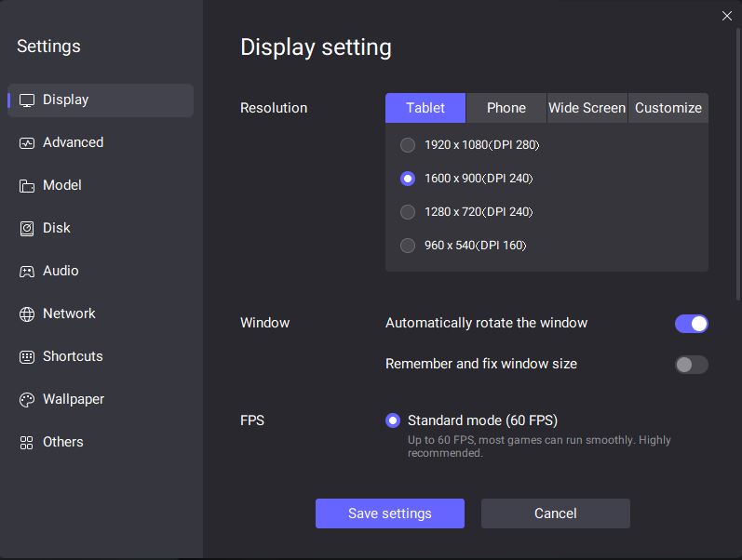742x560 pixels.
Task: Click the Network globe icon
Action: pos(26,314)
